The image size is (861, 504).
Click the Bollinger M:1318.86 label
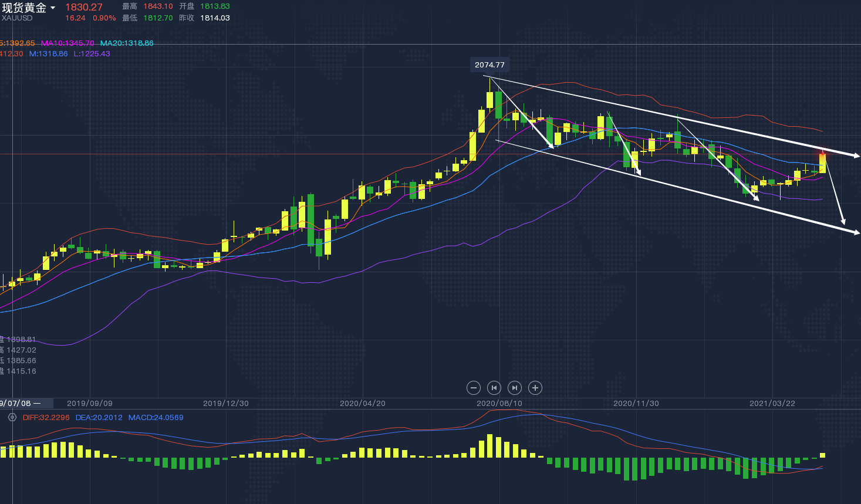tap(48, 54)
